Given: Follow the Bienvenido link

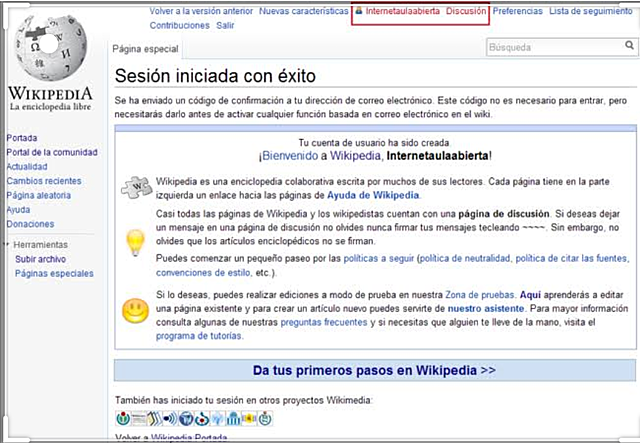Looking at the screenshot, I should pos(290,156).
